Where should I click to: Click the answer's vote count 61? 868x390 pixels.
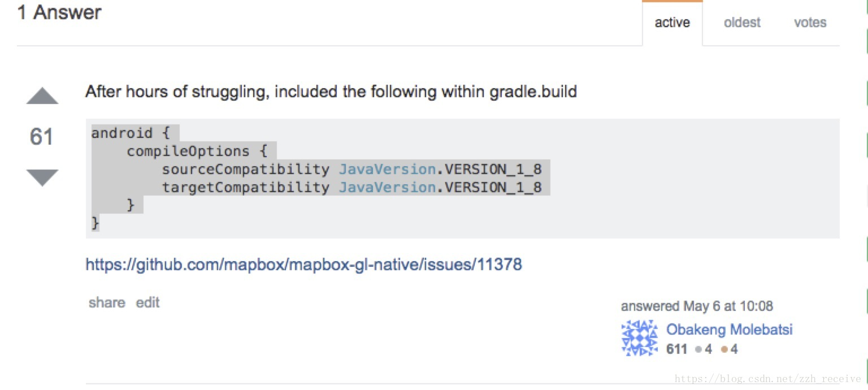point(41,137)
